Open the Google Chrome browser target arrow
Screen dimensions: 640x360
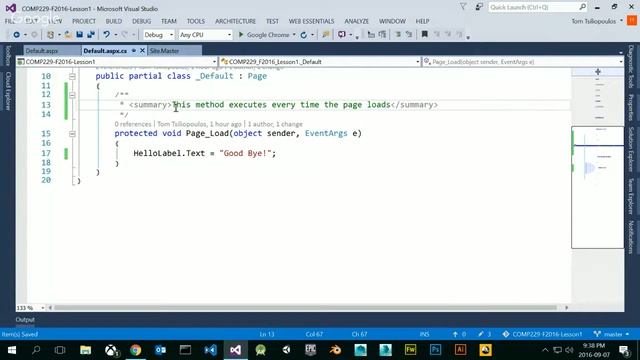pyautogui.click(x=294, y=35)
